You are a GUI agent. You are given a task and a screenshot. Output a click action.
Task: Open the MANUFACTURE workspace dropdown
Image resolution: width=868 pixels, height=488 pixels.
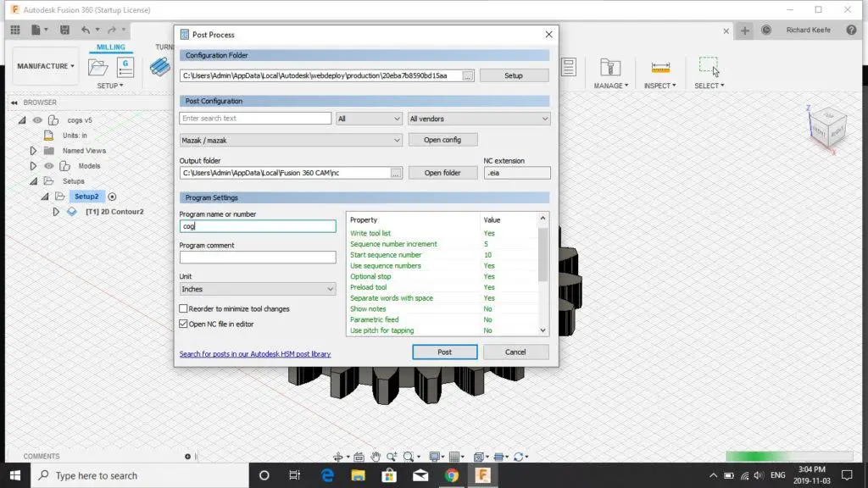click(x=46, y=66)
